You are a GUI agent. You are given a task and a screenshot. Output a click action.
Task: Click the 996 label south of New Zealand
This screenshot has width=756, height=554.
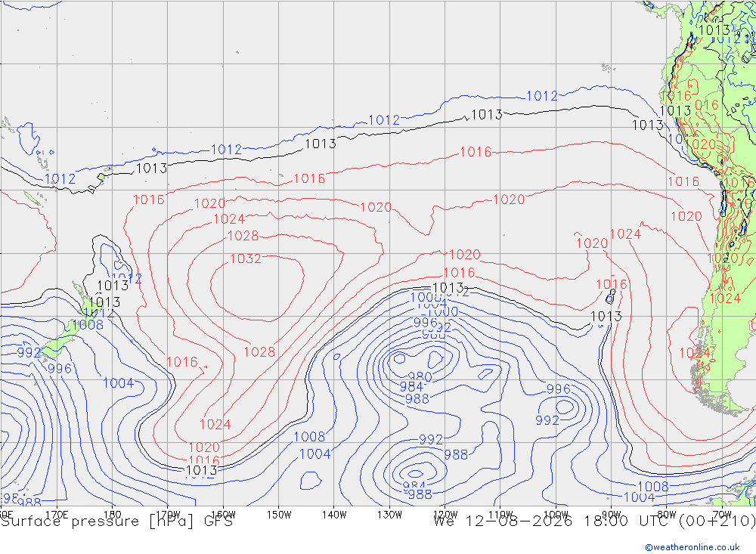[x=60, y=370]
